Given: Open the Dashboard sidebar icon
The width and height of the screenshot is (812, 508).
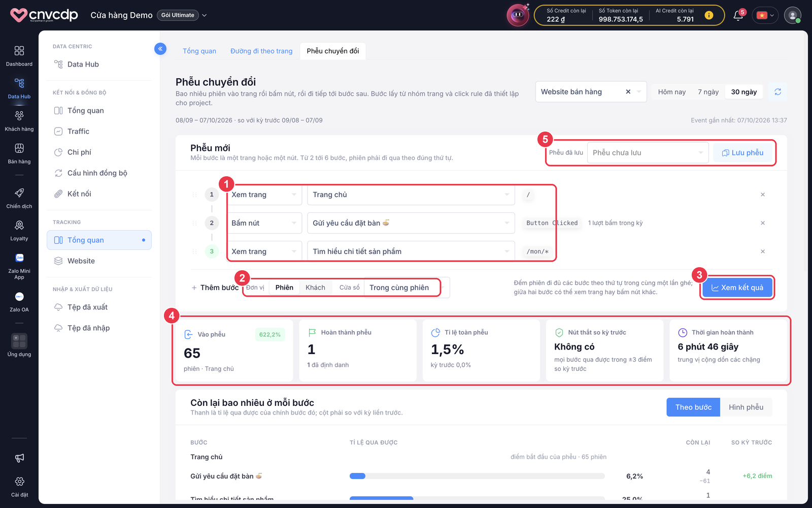Looking at the screenshot, I should (19, 56).
